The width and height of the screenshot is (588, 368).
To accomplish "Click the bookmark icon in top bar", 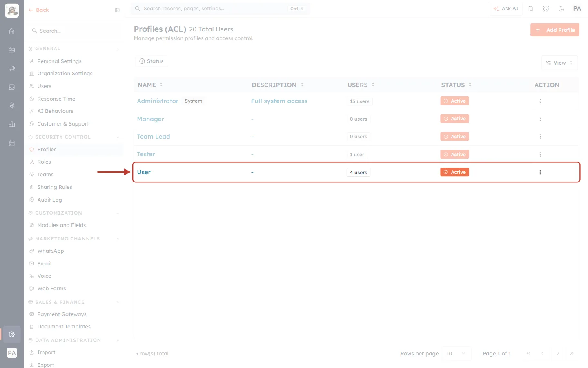I will click(x=531, y=9).
